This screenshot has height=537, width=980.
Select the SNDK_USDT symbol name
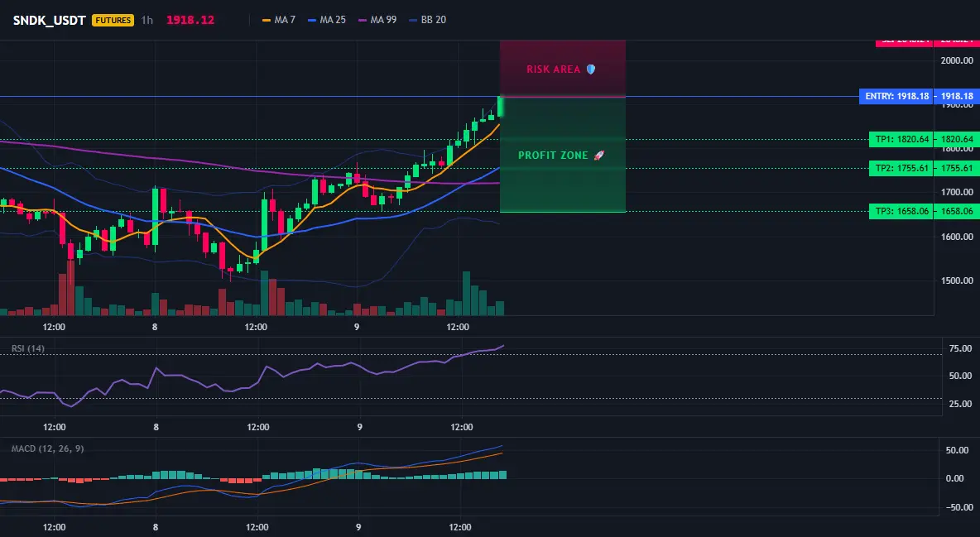point(50,20)
